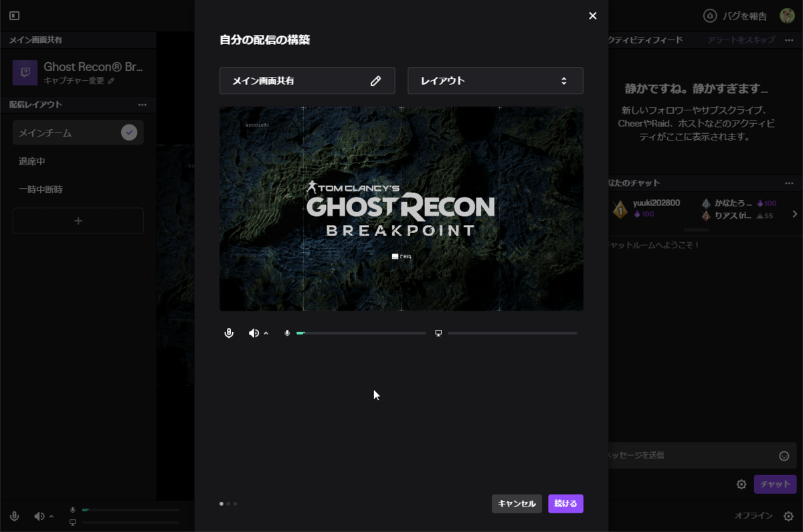Expand the main window speaker chevron
803x532 pixels.
point(52,517)
